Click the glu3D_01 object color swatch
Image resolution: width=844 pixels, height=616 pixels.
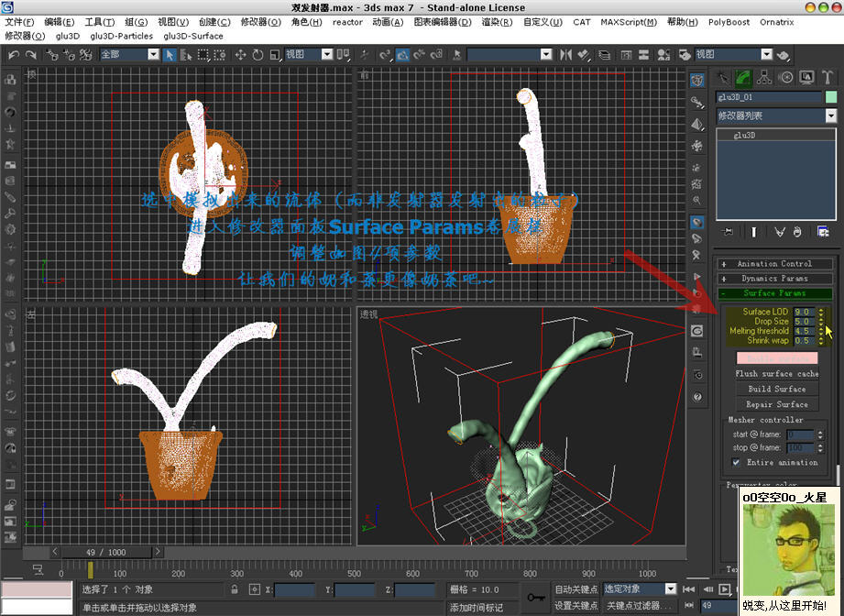(831, 97)
